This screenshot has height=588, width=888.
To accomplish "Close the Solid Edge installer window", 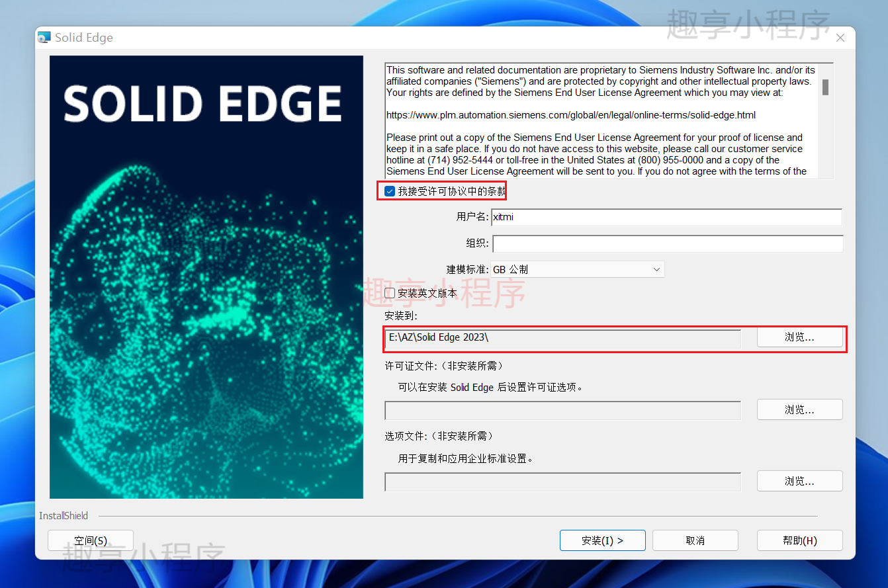I will [x=840, y=38].
